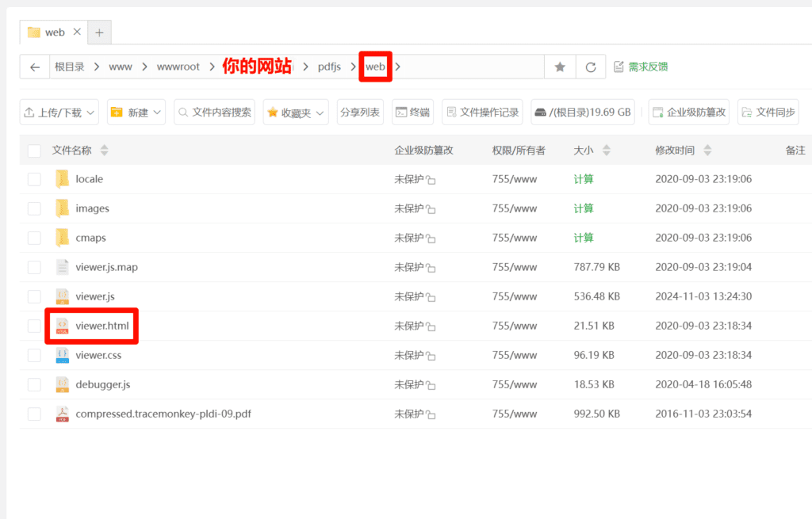Image resolution: width=812 pixels, height=519 pixels.
Task: Check the checkbox for the locale folder
Action: click(x=33, y=178)
